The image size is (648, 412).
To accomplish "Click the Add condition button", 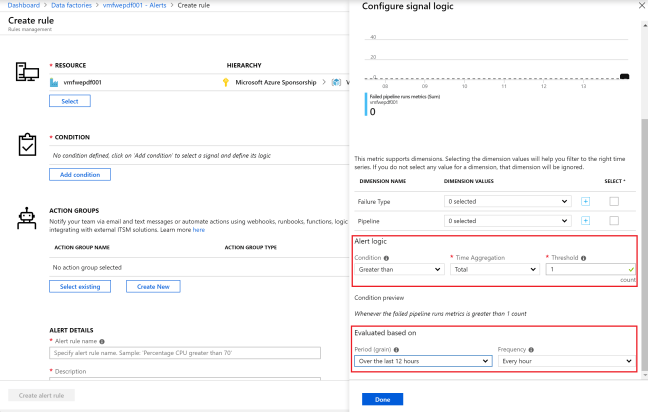I will click(79, 174).
